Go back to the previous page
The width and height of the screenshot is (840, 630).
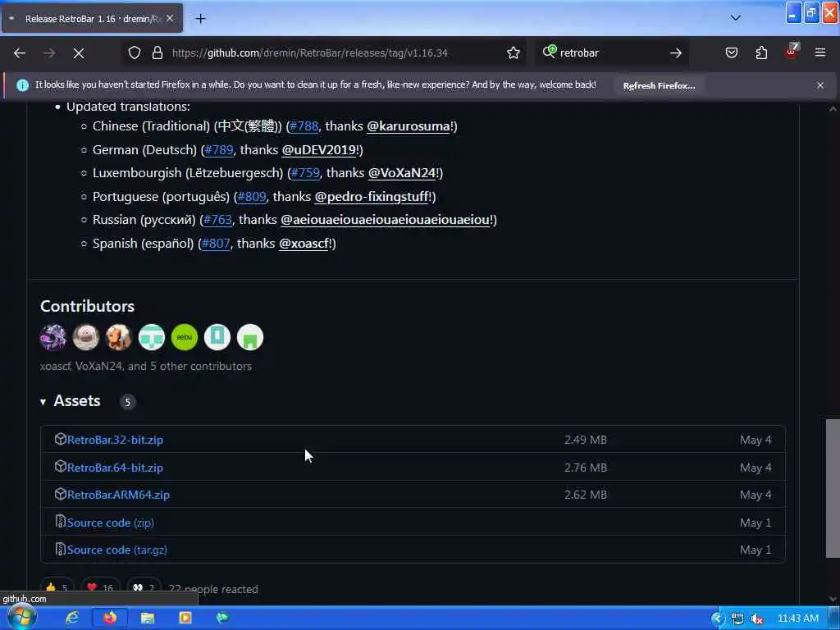(20, 52)
